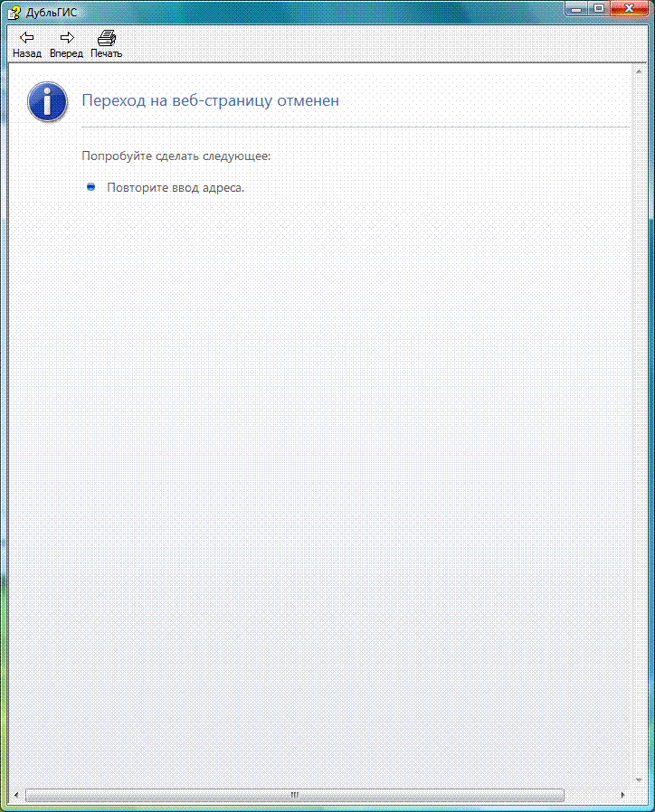Click the horizontal scrollbar thumb
This screenshot has width=655, height=812.
tap(294, 795)
